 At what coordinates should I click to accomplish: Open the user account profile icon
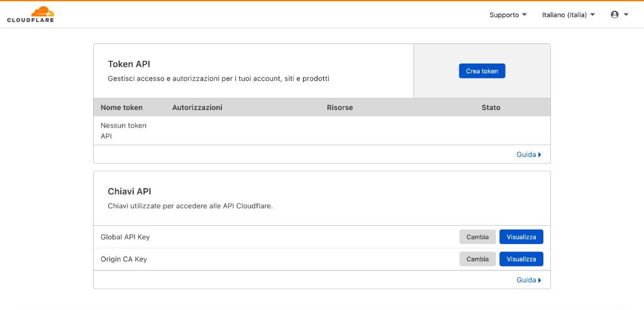(x=614, y=15)
